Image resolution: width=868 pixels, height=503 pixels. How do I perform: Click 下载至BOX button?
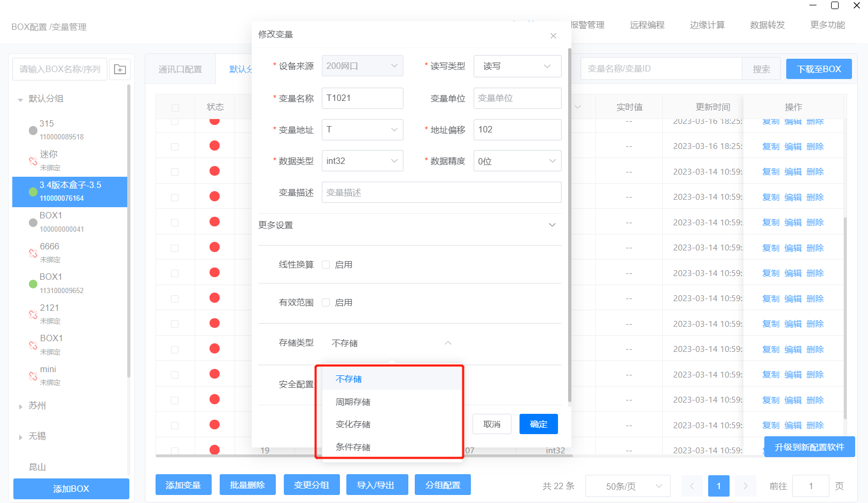[819, 69]
